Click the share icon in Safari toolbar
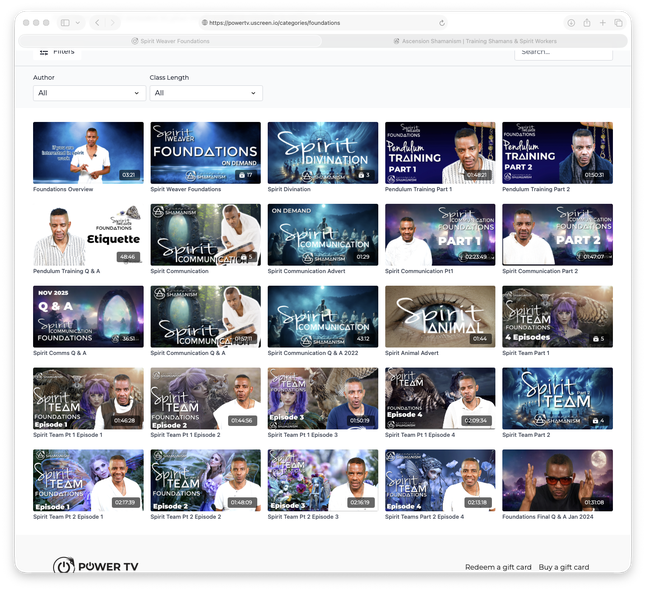 coord(587,23)
